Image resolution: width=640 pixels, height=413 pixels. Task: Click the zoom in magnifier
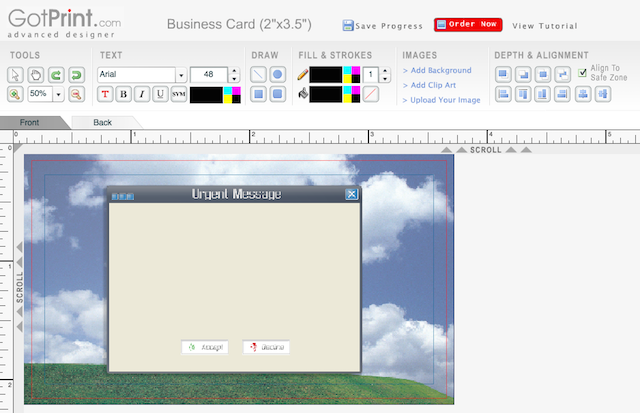(x=16, y=94)
